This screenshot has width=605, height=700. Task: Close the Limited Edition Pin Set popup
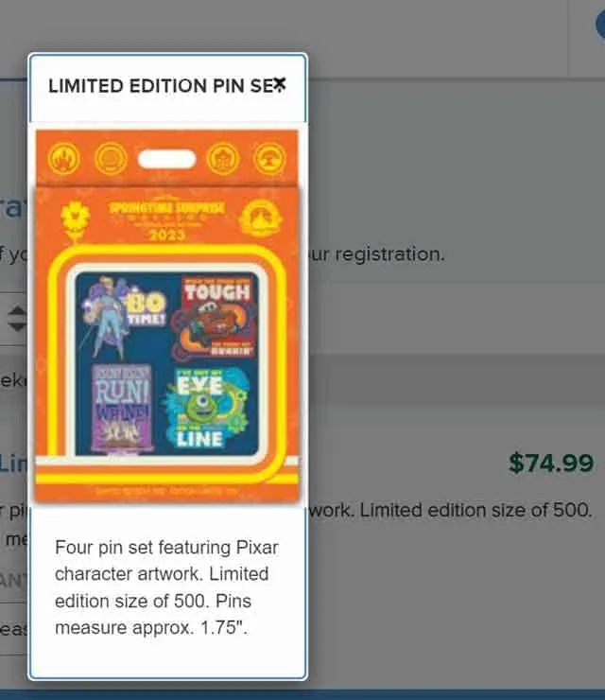point(280,83)
